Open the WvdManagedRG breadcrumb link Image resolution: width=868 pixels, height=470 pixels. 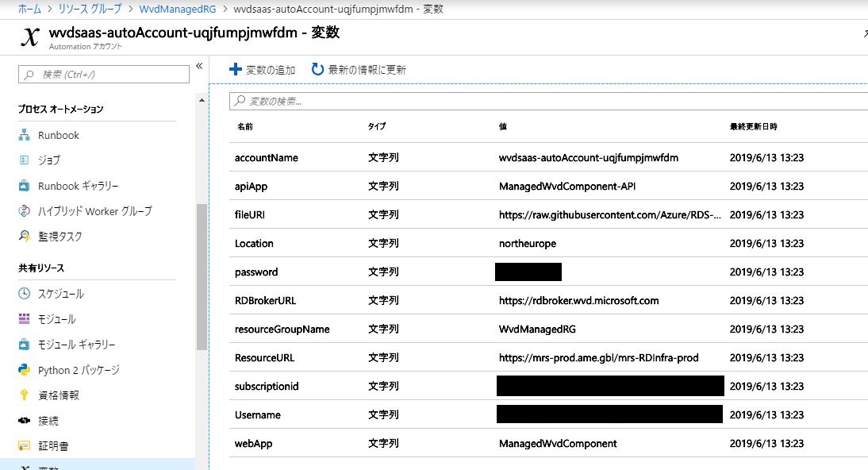pos(176,9)
